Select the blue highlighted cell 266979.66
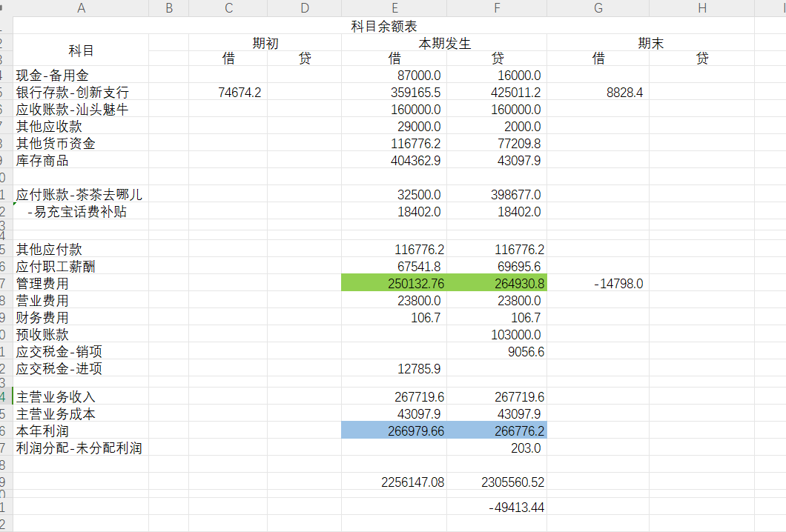This screenshot has height=532, width=786. 394,430
